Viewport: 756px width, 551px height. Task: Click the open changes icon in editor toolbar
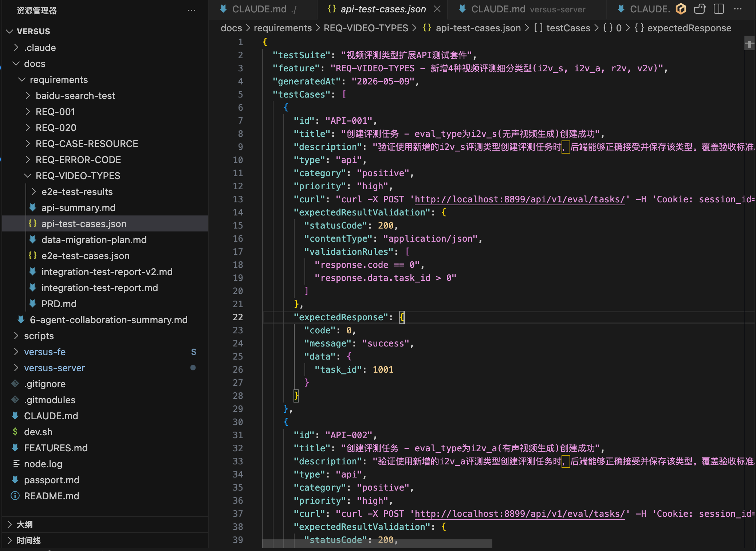[x=700, y=9]
